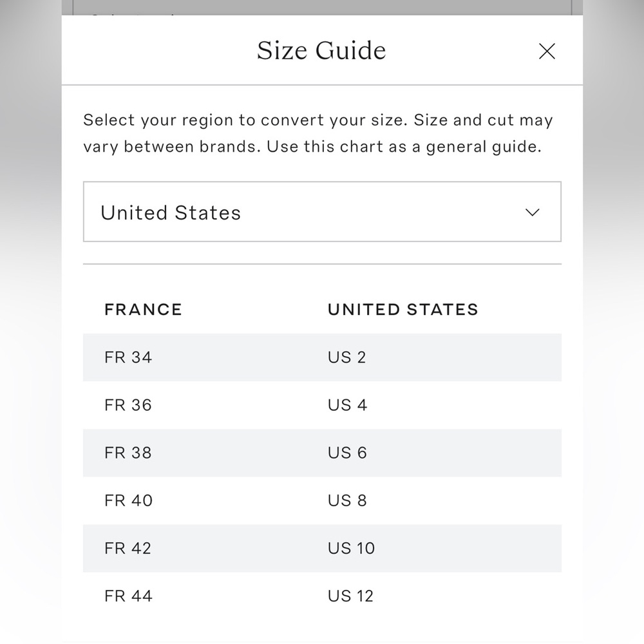
Task: Click the UNITED STATES column header
Action: coord(402,310)
